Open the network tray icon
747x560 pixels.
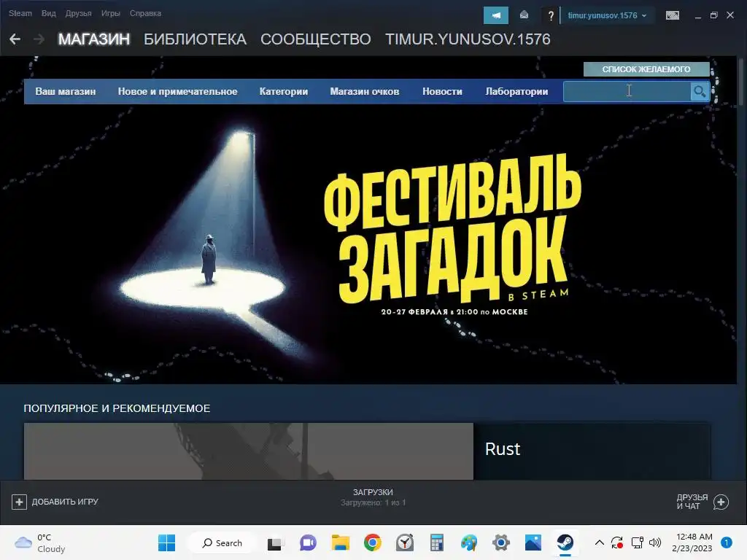click(x=637, y=542)
